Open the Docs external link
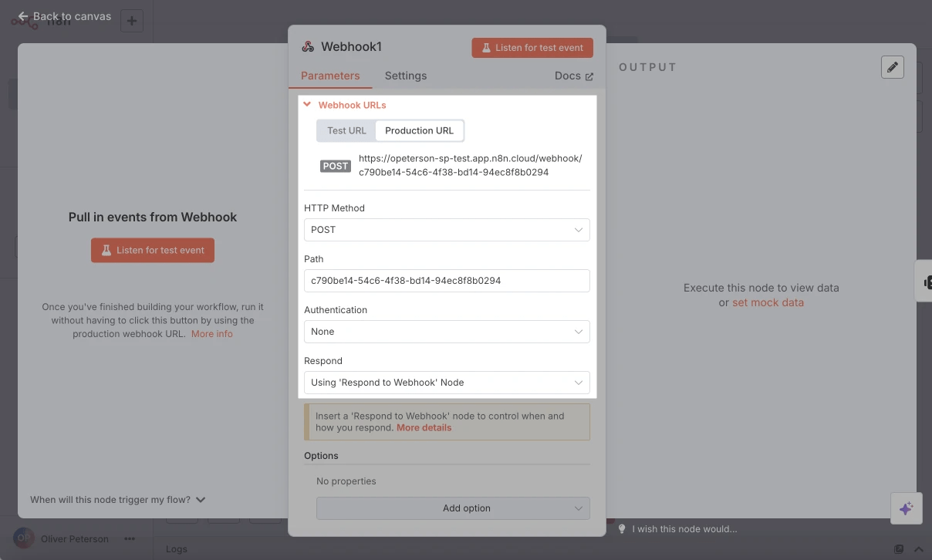This screenshot has width=932, height=560. point(574,76)
